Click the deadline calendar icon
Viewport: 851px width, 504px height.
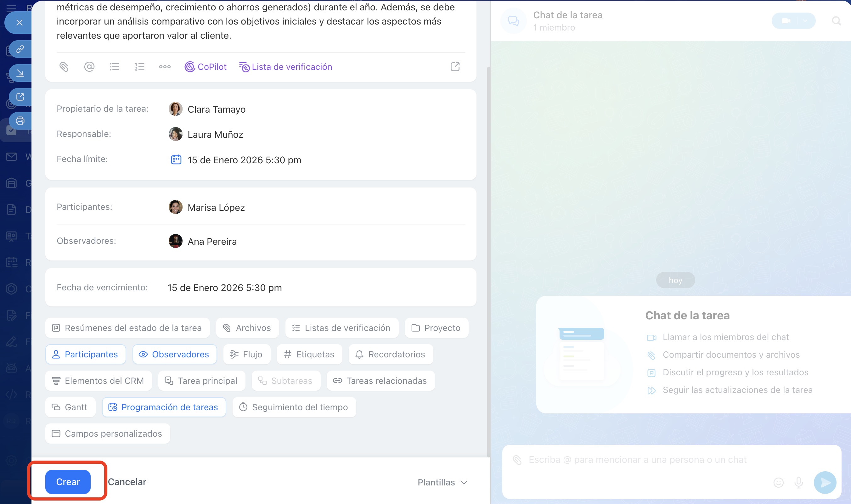click(x=176, y=160)
